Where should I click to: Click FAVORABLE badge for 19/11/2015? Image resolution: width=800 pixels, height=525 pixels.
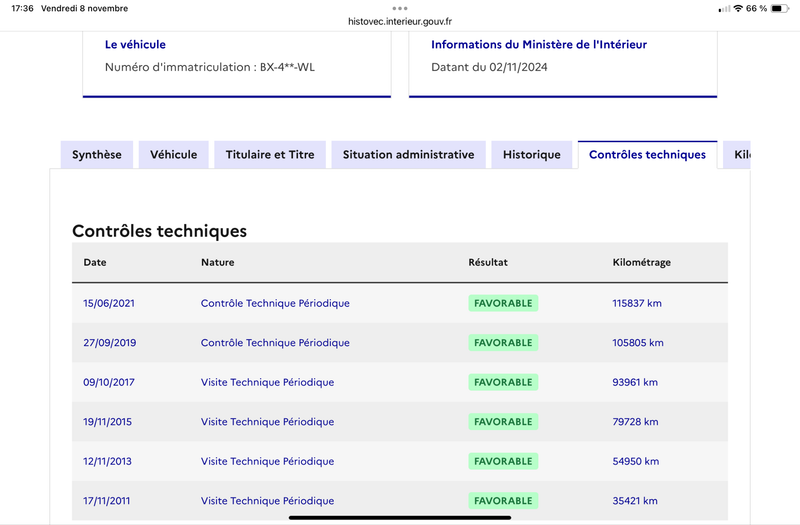[503, 422]
